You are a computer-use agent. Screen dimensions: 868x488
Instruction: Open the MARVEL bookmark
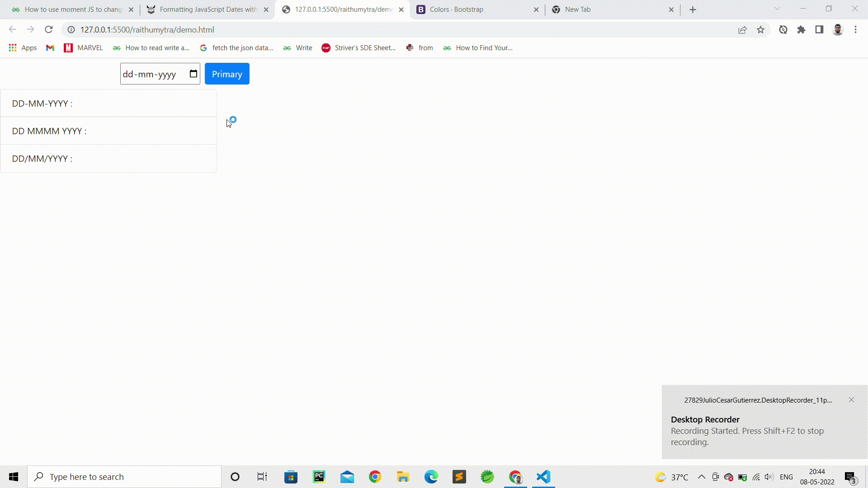click(x=84, y=48)
